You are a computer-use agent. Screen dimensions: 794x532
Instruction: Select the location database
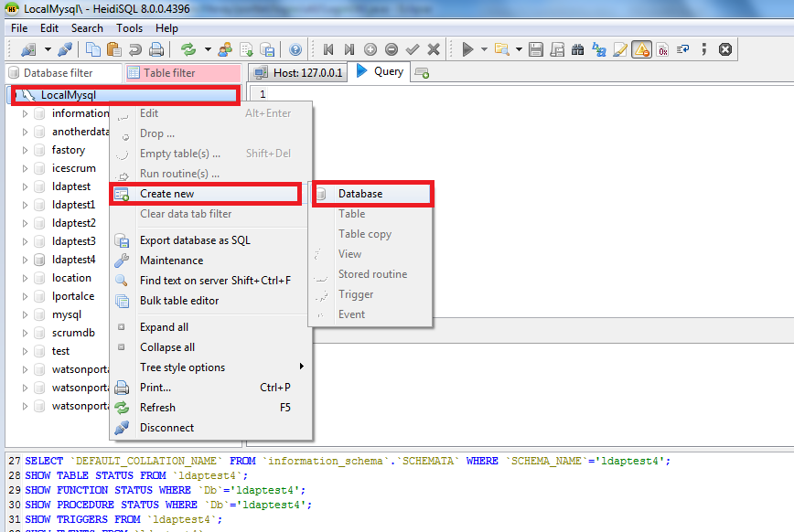click(x=71, y=278)
